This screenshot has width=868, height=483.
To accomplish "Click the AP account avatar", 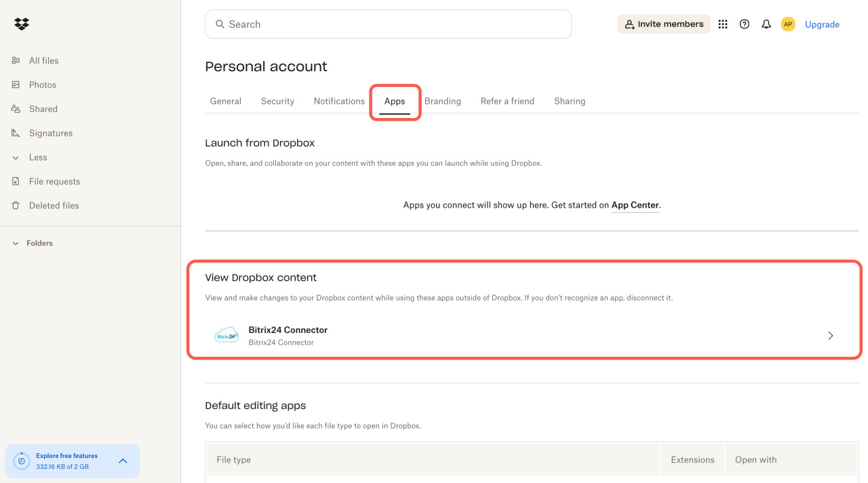I will tap(788, 24).
